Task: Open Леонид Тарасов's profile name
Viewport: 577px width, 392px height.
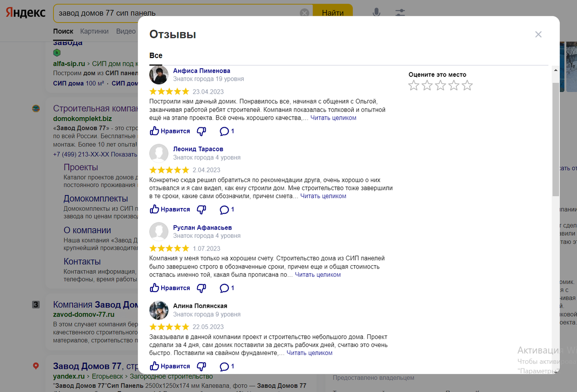Action: tap(198, 149)
